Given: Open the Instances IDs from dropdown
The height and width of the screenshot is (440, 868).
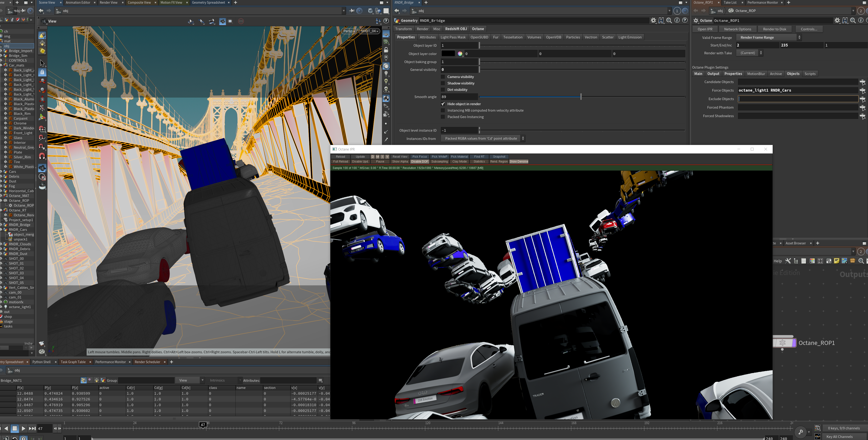Looking at the screenshot, I should click(x=483, y=138).
